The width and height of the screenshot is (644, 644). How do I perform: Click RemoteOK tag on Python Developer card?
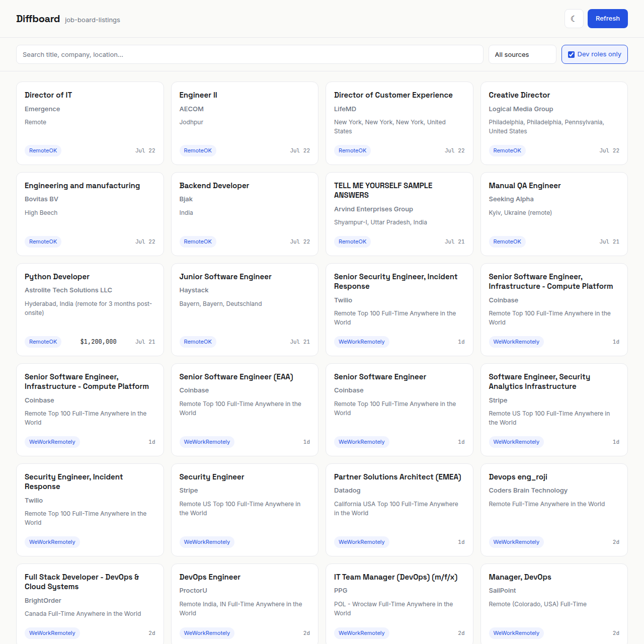coord(43,342)
